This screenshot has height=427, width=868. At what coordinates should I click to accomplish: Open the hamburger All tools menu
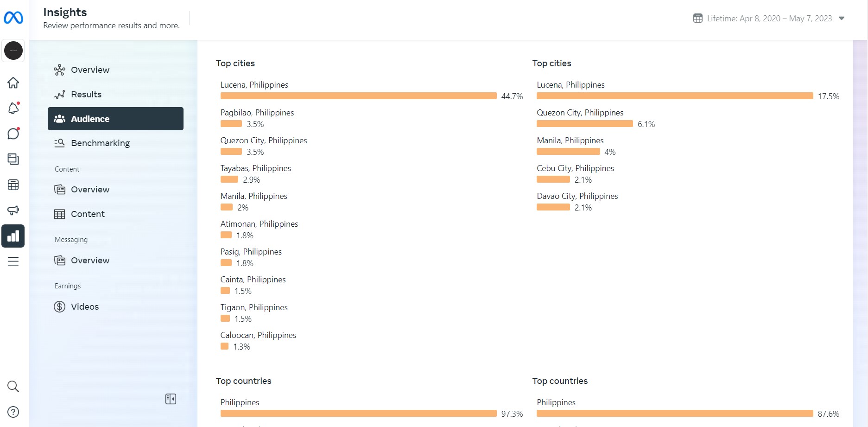coord(13,261)
